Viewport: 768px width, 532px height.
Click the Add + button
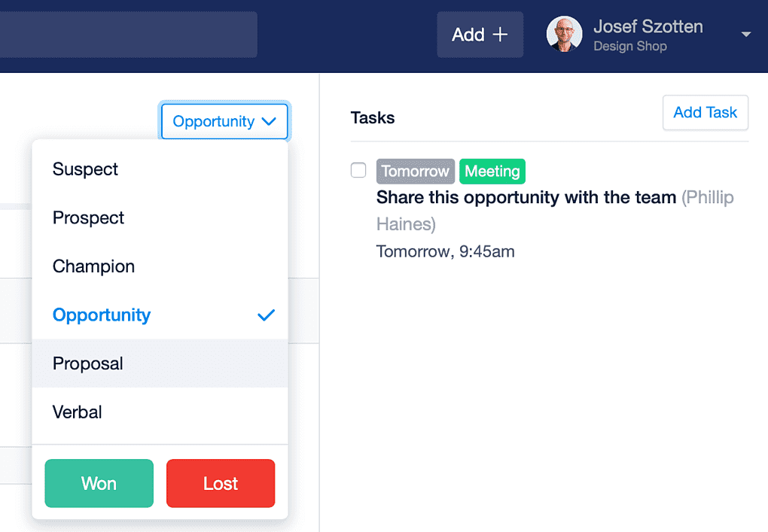click(480, 35)
